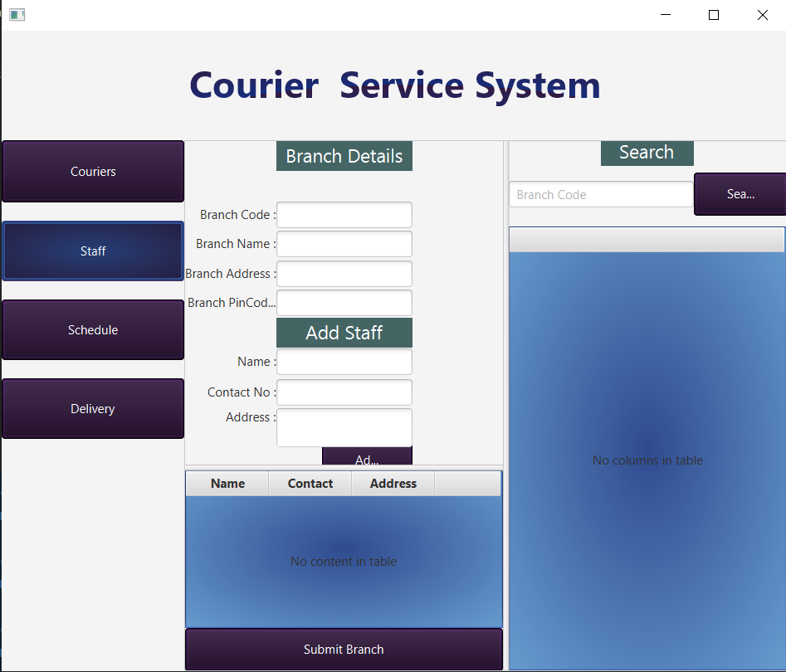The width and height of the screenshot is (786, 672).
Task: Maximize the application window
Action: click(x=713, y=15)
